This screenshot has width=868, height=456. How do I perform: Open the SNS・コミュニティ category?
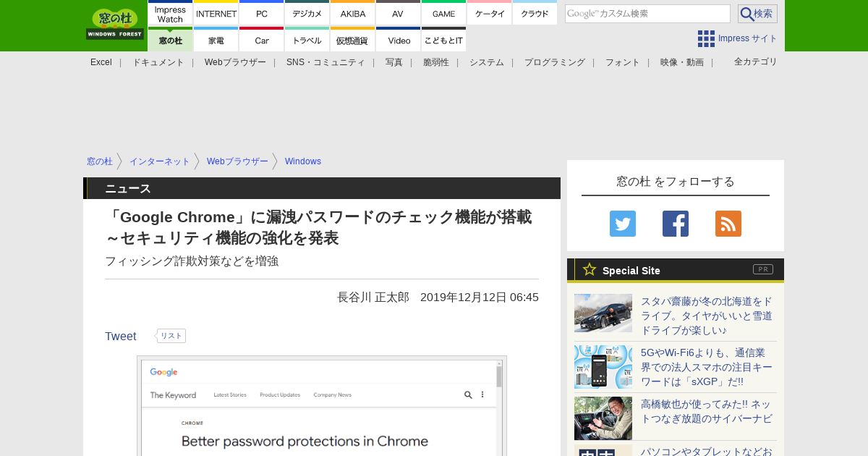point(325,62)
